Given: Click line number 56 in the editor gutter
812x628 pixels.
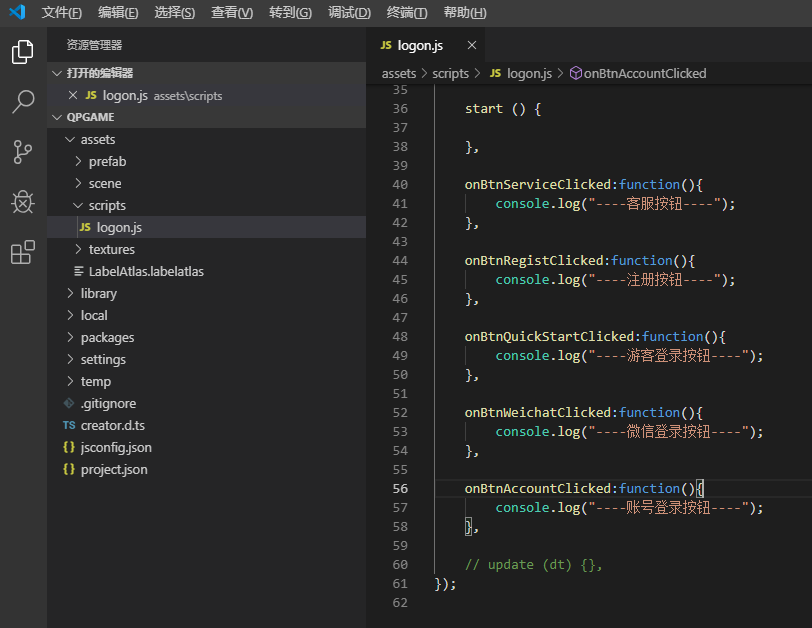Looking at the screenshot, I should tap(400, 489).
